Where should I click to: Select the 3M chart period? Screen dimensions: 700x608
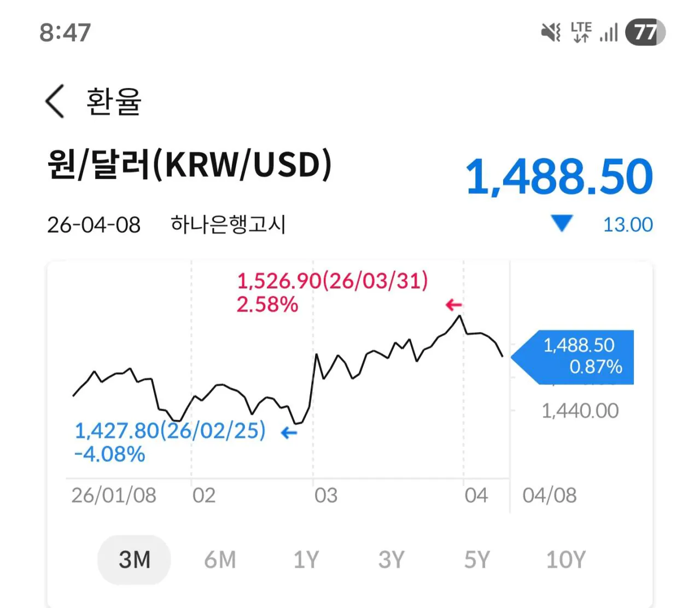click(134, 560)
